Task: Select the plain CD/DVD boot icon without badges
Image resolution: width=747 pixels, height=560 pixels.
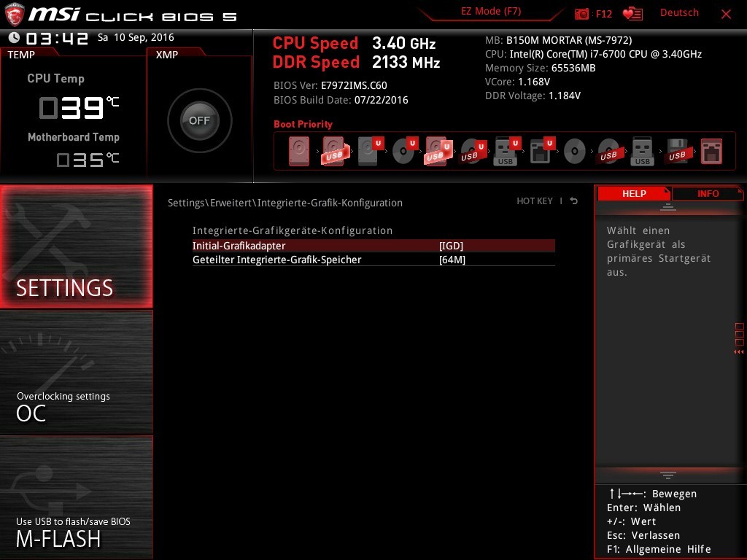Action: [575, 152]
